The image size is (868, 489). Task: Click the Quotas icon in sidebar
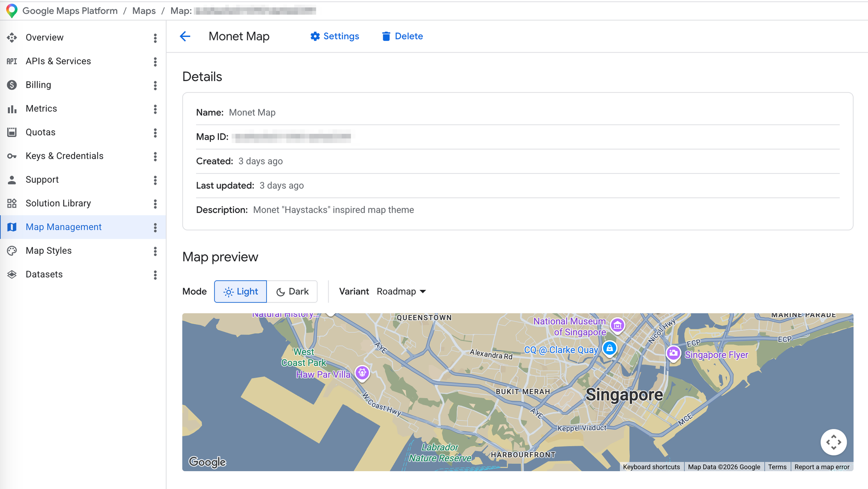tap(12, 132)
